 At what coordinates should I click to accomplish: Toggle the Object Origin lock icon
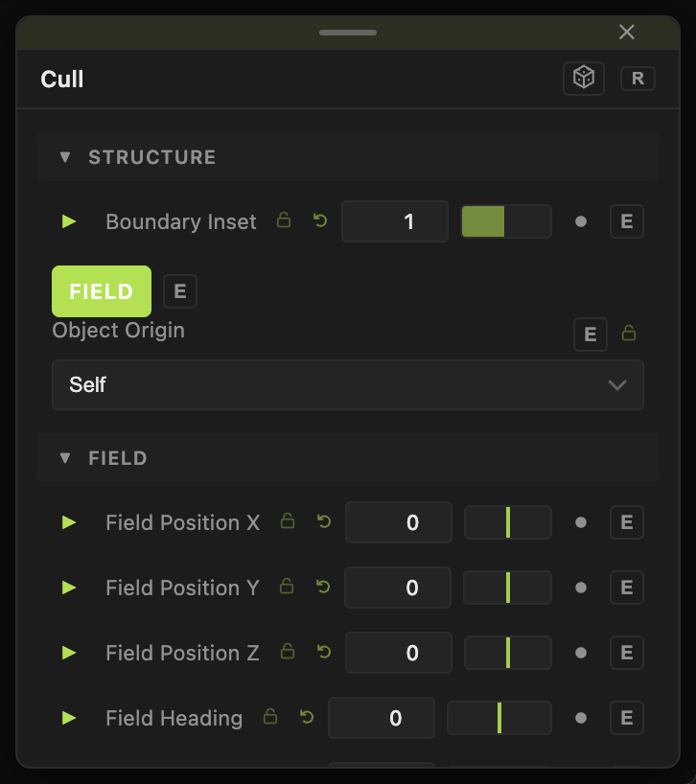629,333
